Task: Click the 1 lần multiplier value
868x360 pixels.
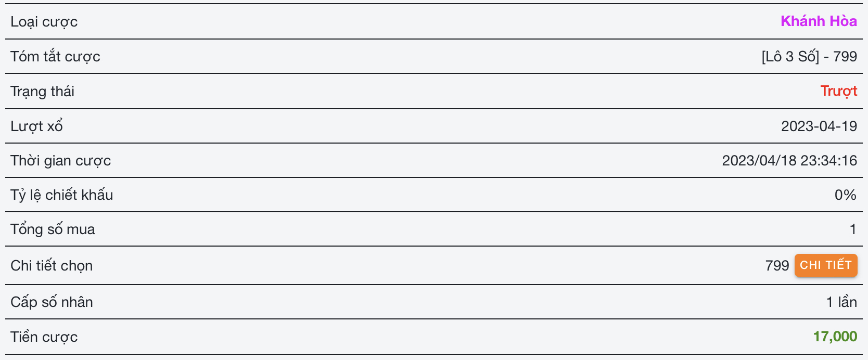Action: tap(841, 302)
